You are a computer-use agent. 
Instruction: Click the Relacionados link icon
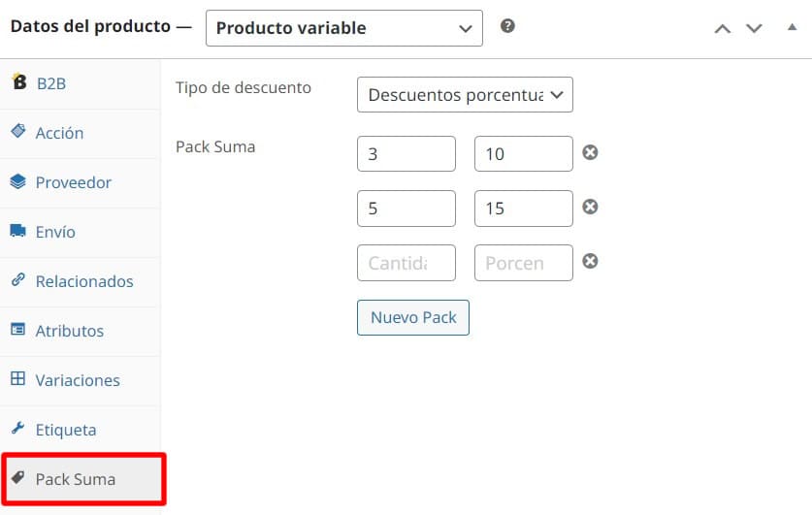(x=18, y=279)
